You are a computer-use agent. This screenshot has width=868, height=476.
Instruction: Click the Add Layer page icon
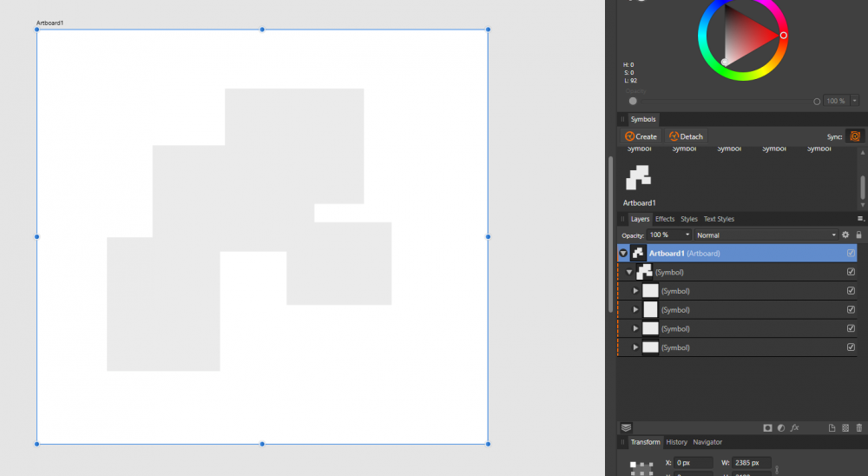(832, 427)
